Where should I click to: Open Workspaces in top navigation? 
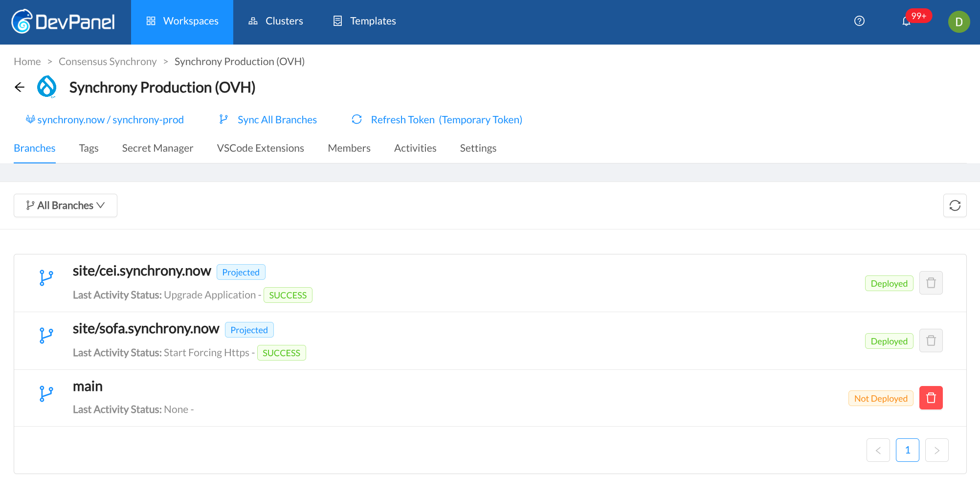click(x=182, y=22)
